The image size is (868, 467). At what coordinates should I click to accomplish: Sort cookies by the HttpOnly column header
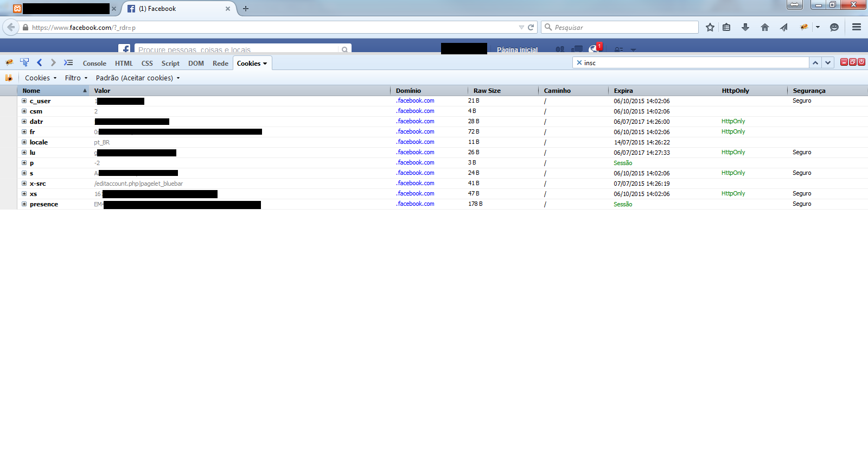(751, 91)
